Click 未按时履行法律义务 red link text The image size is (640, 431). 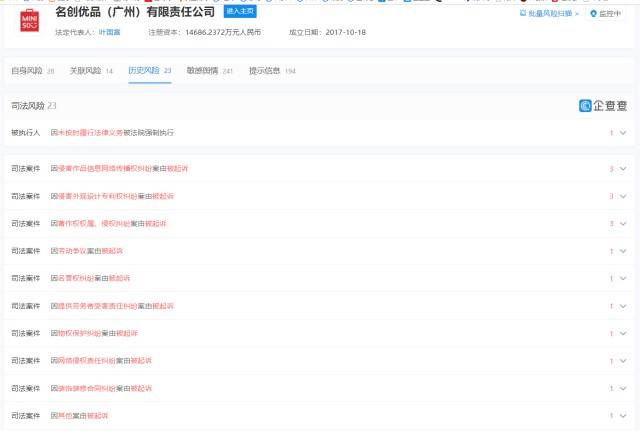[x=91, y=133]
